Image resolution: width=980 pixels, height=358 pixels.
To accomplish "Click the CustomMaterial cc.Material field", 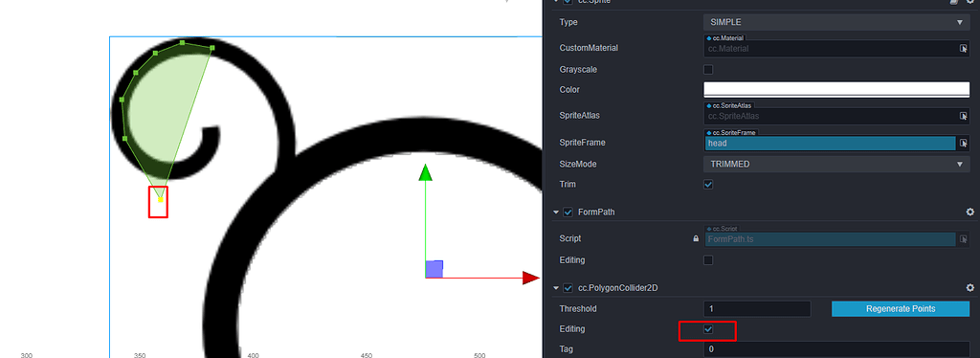I will pos(830,49).
